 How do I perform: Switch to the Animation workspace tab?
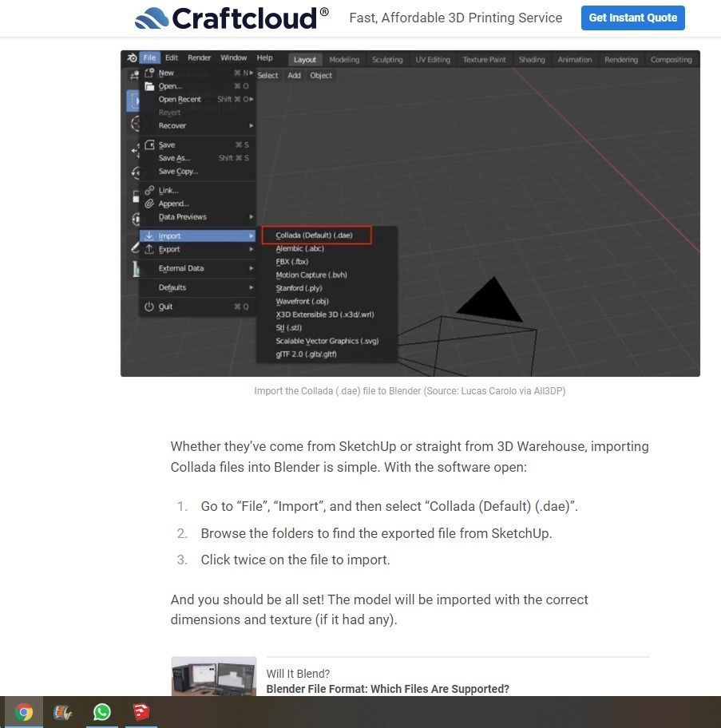tap(575, 59)
